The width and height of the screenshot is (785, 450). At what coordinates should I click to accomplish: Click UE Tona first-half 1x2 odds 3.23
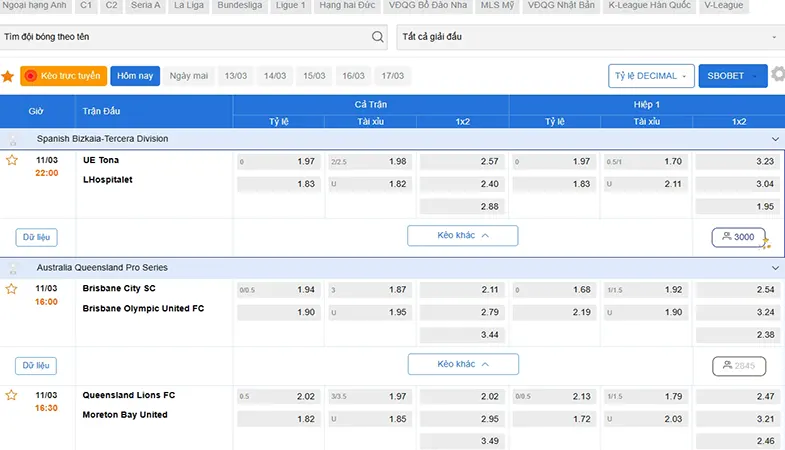737,162
